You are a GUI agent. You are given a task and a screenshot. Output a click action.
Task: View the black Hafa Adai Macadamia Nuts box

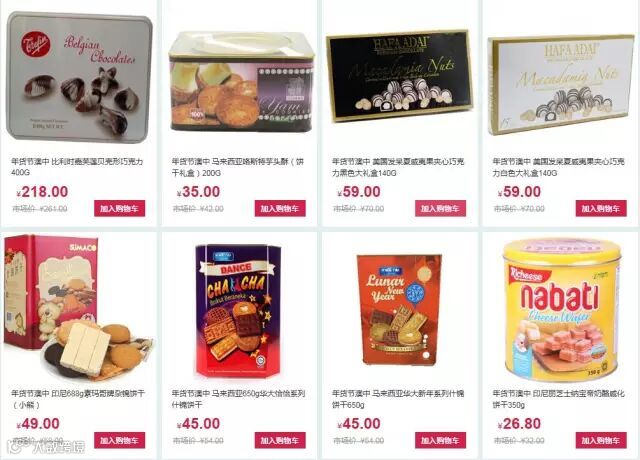(x=400, y=76)
